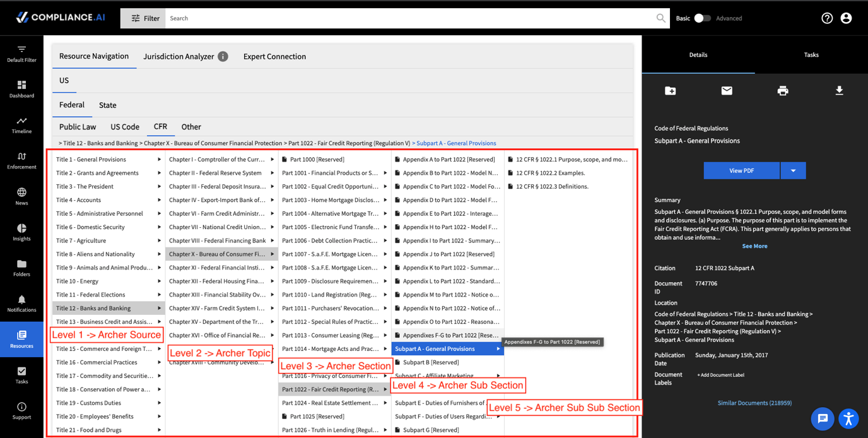Download the document icon
Screen dimensions: 868x438
[x=839, y=91]
